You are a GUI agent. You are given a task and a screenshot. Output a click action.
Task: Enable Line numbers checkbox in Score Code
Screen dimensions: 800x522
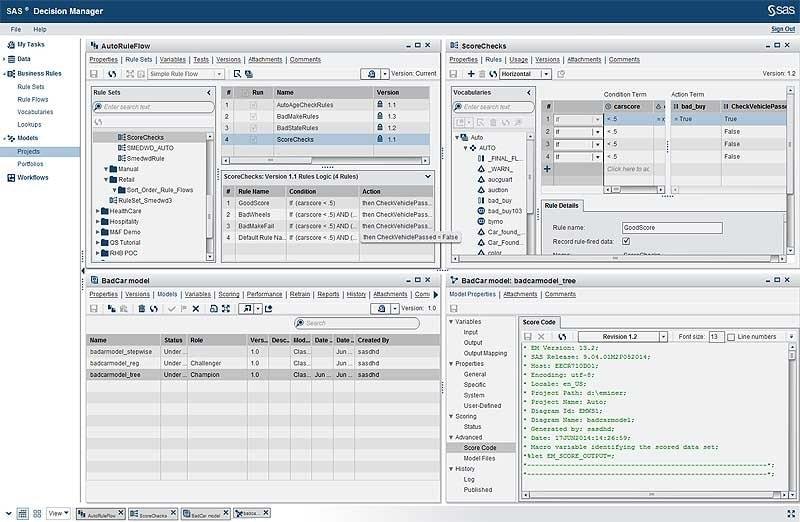click(731, 337)
